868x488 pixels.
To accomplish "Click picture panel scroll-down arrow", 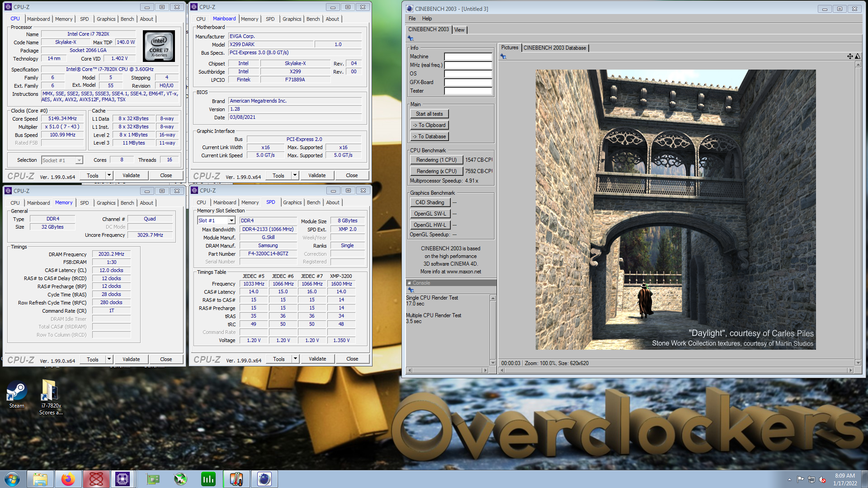I will click(x=858, y=363).
